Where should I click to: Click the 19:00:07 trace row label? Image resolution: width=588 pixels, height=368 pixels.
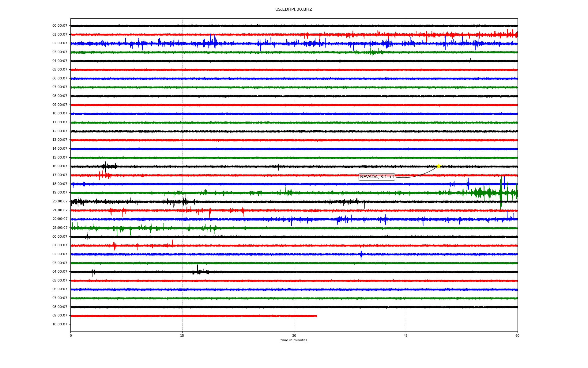pos(60,193)
